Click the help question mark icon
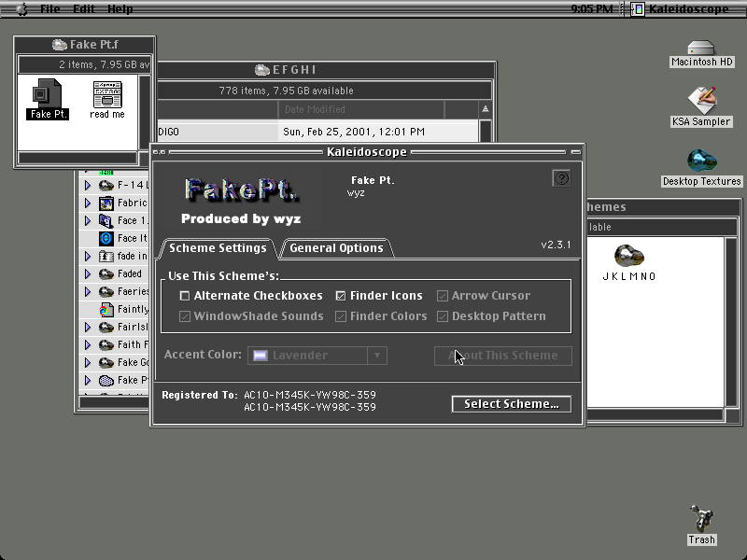Viewport: 747px width, 560px height. tap(562, 178)
